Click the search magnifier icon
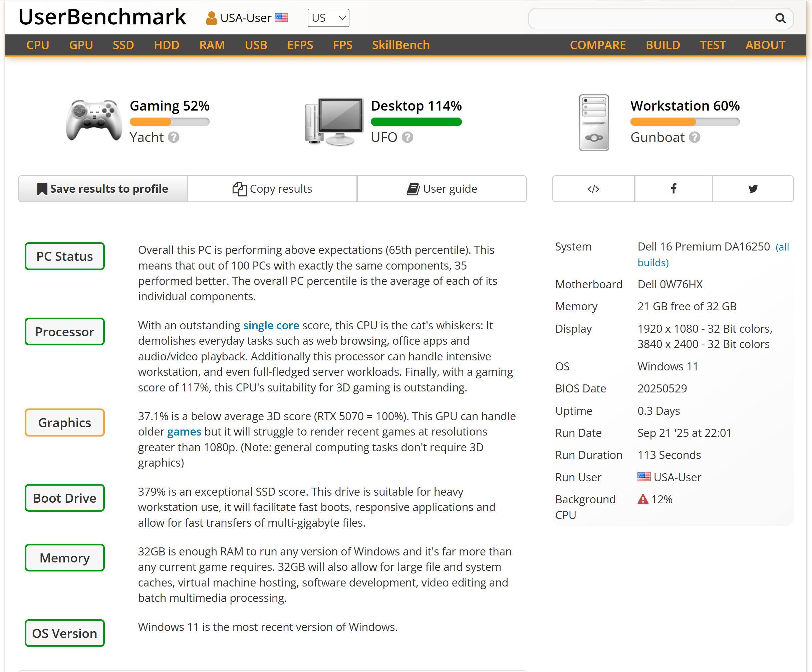Viewport: 812px width, 672px height. (x=780, y=18)
